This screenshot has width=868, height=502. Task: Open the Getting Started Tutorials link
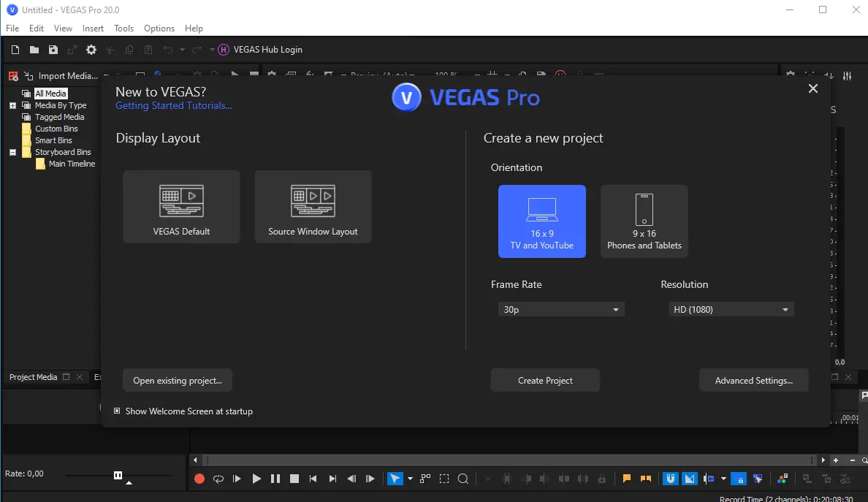[173, 105]
